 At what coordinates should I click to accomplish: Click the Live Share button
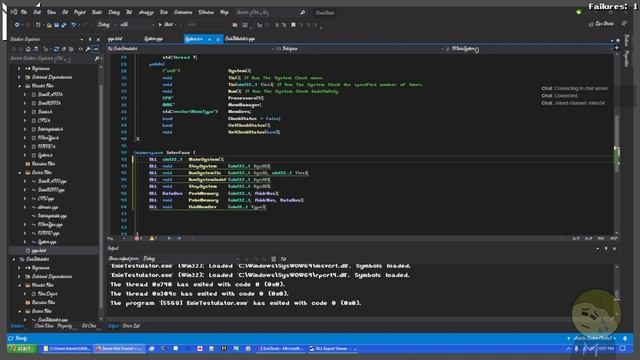click(601, 24)
